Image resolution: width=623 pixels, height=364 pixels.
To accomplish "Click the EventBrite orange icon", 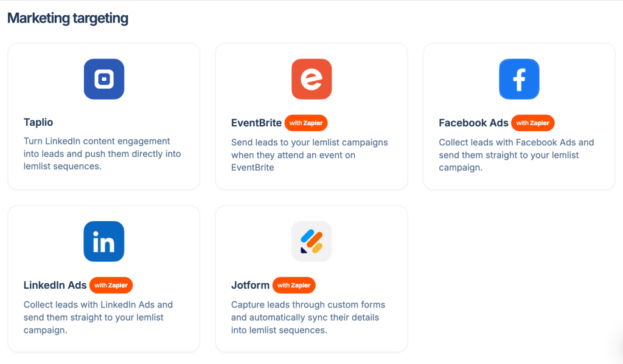I will point(311,79).
